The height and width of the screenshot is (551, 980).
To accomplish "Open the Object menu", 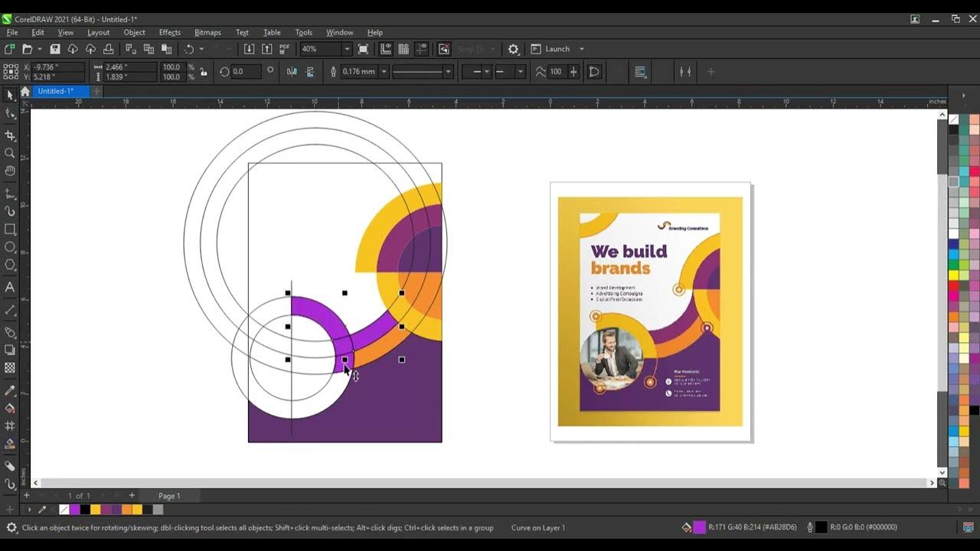I will coord(134,32).
